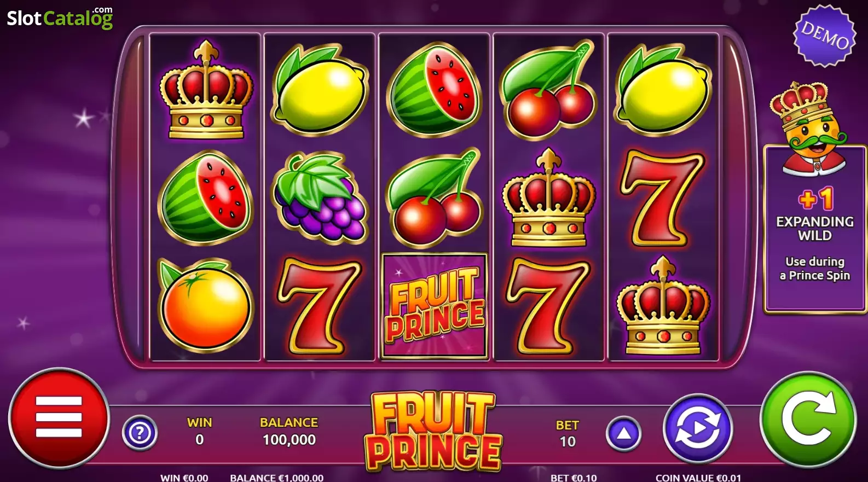Click the orange fruit symbol

tap(205, 305)
